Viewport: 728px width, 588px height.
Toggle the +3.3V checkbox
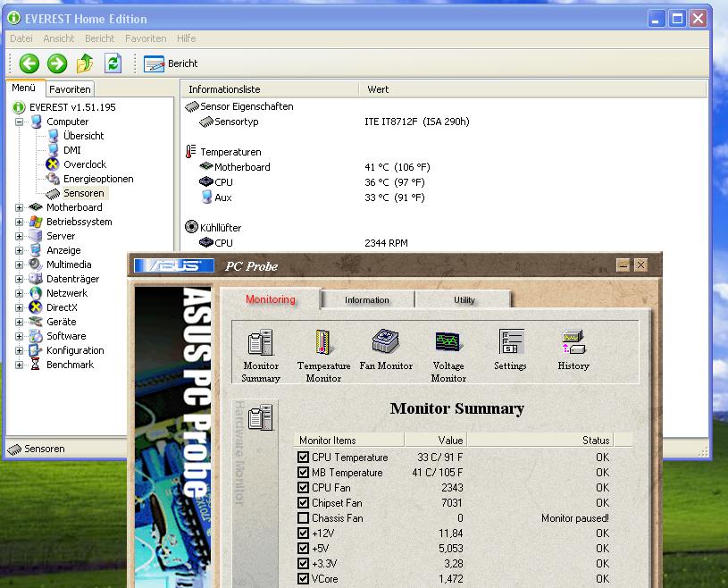tap(303, 563)
